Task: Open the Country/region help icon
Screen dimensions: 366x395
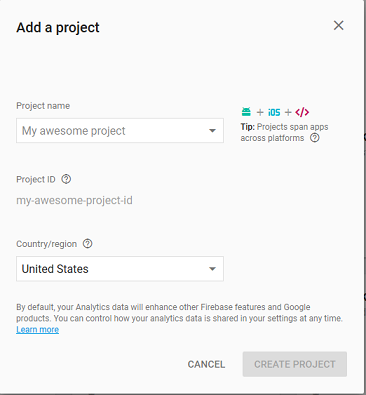Action: point(87,244)
